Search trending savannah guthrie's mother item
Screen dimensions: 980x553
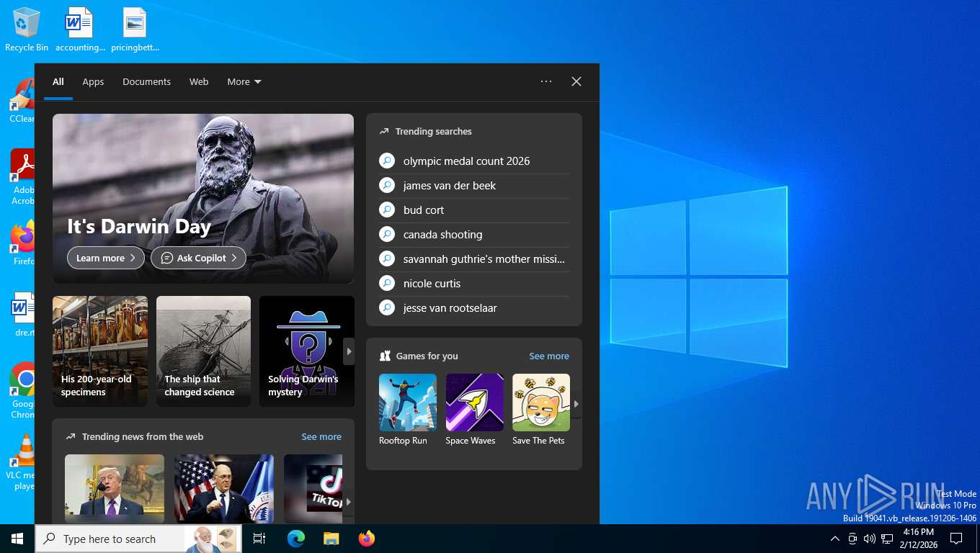pos(474,259)
